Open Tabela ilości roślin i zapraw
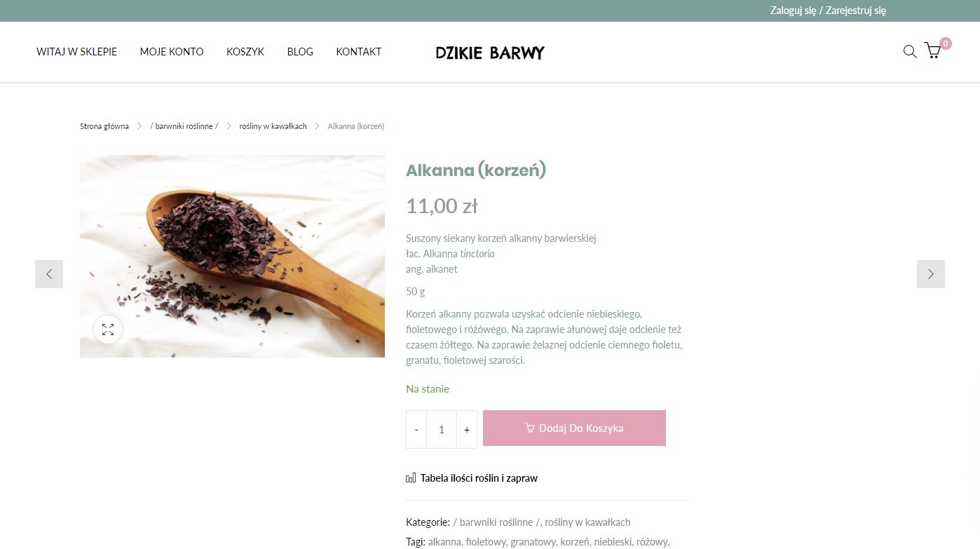 click(x=479, y=478)
